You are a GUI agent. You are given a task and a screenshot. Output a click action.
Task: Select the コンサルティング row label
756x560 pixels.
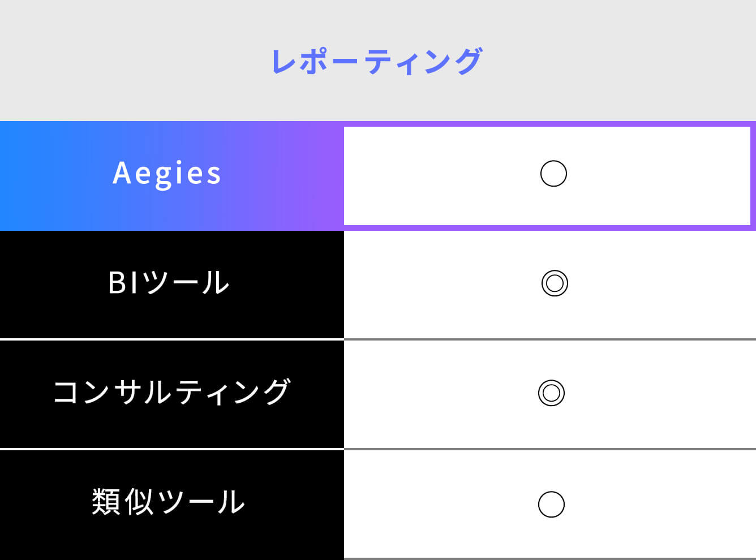tap(171, 392)
